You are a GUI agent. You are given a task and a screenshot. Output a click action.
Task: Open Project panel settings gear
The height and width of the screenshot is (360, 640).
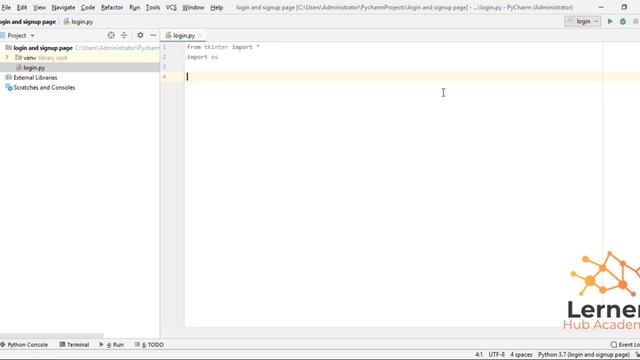point(140,36)
